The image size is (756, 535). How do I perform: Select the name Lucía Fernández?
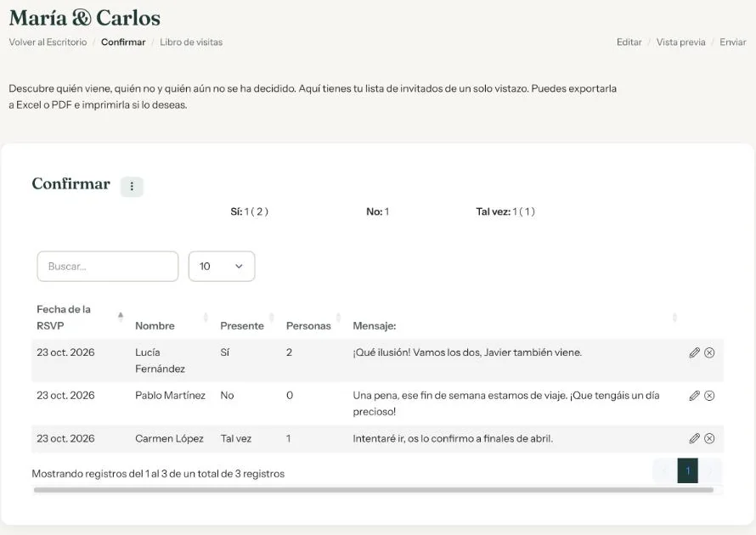[160, 361]
